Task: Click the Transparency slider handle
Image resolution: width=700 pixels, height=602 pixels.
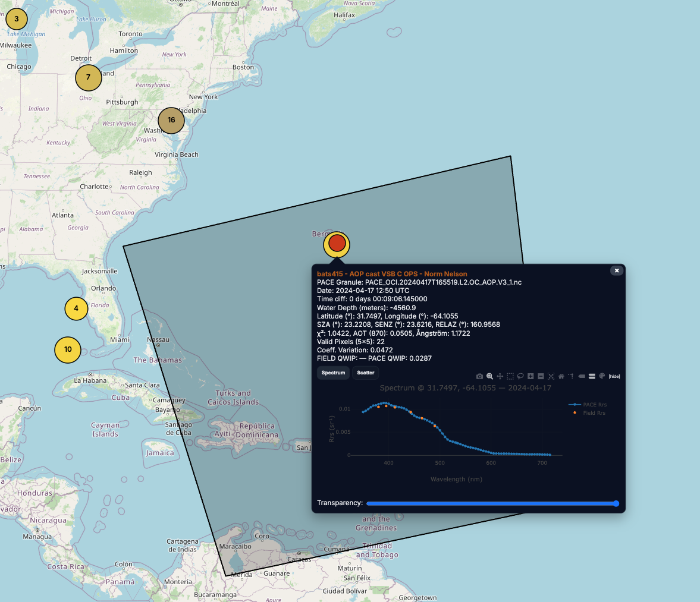Action: coord(616,503)
